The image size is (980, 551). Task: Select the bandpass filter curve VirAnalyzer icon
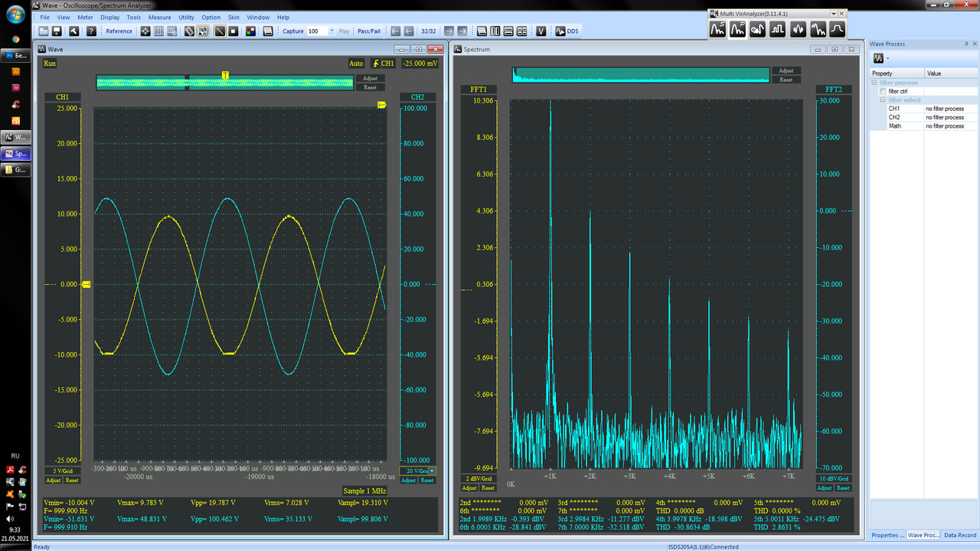[837, 29]
